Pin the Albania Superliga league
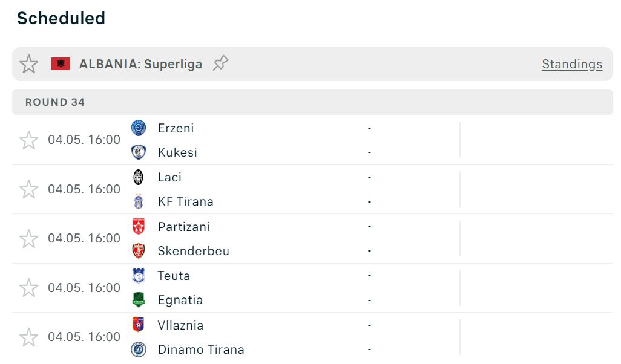The width and height of the screenshot is (621, 364). coord(220,63)
